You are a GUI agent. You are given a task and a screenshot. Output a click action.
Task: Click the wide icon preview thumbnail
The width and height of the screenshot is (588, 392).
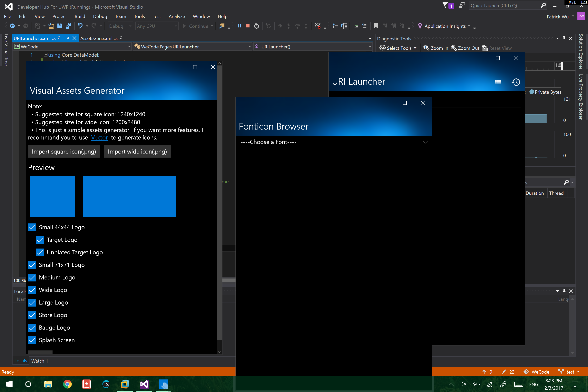pos(129,197)
